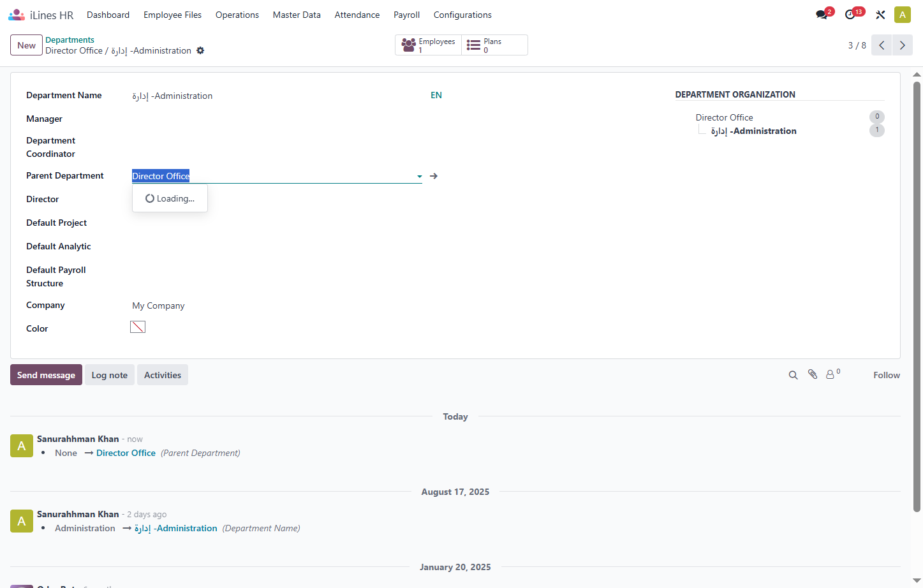The image size is (923, 588).
Task: Open the attachments paperclip icon
Action: point(812,374)
